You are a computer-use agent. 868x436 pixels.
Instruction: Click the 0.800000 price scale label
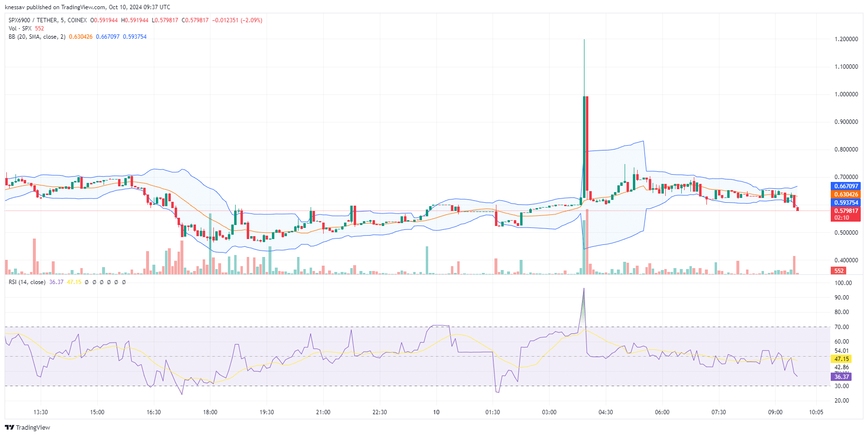[x=846, y=150]
